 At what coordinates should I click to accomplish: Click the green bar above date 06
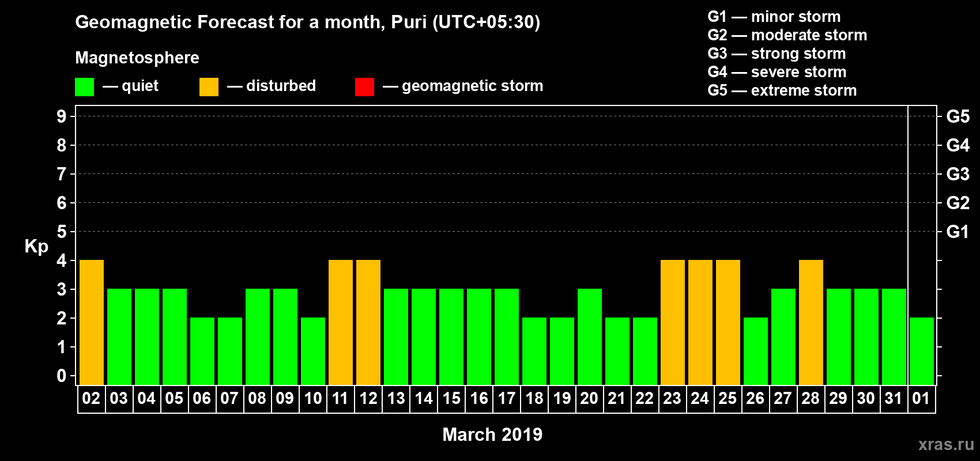202,351
